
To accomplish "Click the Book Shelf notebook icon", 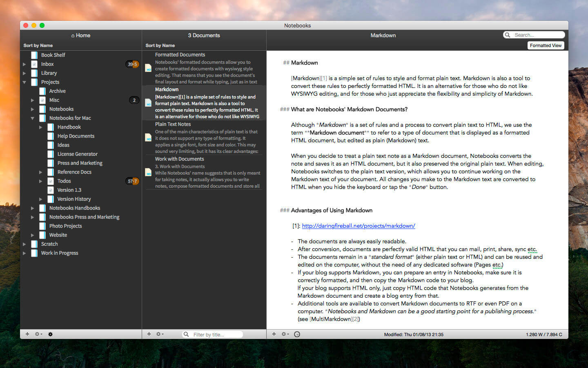I will click(34, 55).
